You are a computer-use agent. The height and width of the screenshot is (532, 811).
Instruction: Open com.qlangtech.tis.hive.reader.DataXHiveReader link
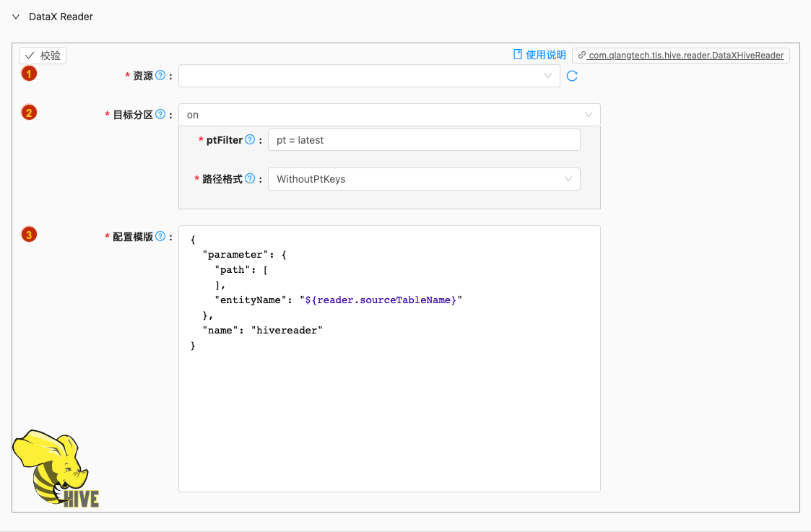pos(681,56)
